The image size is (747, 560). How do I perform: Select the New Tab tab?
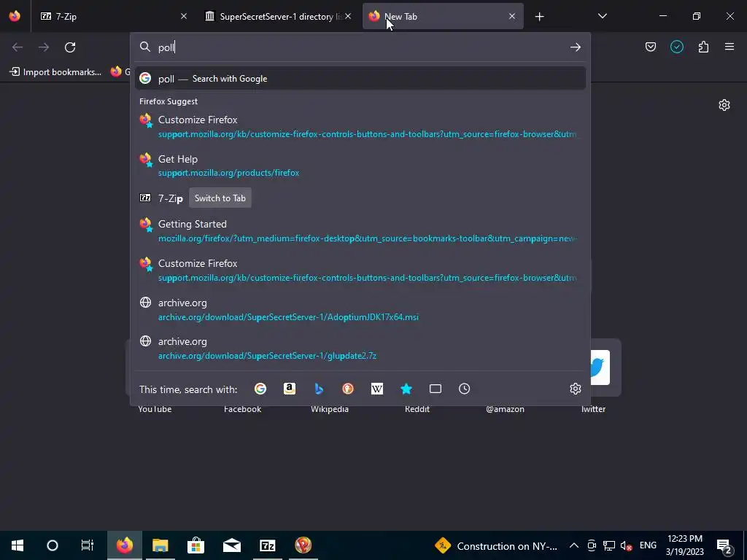click(x=443, y=16)
